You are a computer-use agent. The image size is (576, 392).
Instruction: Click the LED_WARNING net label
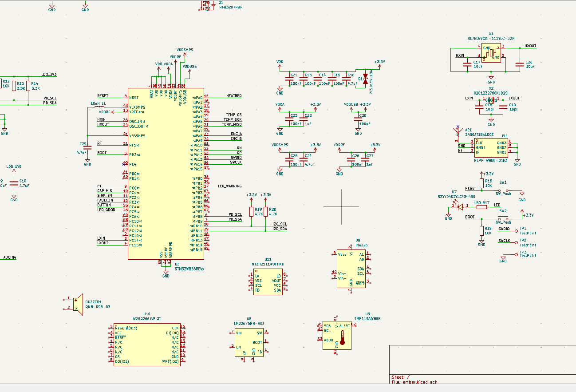[230, 186]
